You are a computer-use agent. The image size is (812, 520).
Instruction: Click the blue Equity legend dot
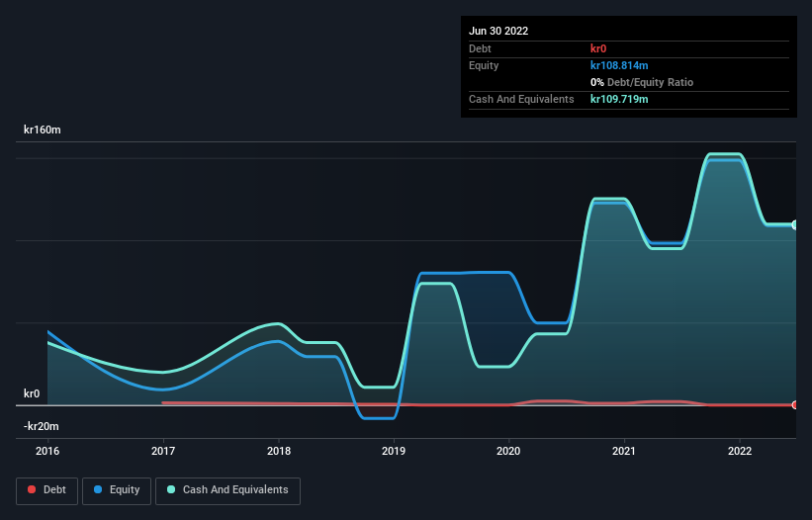tap(98, 489)
